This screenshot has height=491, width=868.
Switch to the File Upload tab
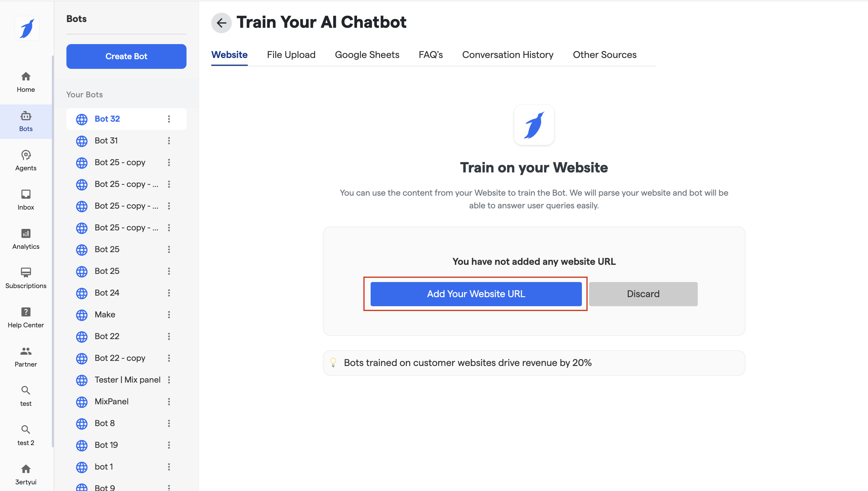tap(291, 55)
